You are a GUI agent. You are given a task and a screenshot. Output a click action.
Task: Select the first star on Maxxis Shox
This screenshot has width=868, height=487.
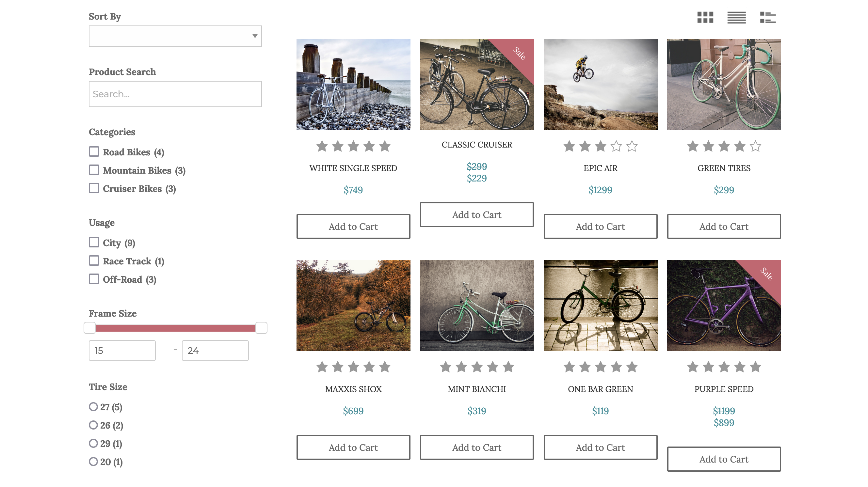pyautogui.click(x=322, y=367)
